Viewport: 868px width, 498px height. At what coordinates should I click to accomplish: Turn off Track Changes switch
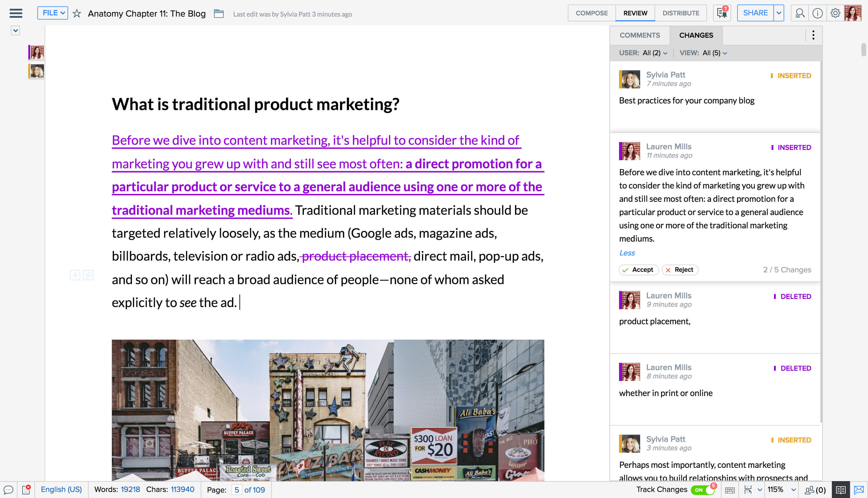pyautogui.click(x=703, y=490)
